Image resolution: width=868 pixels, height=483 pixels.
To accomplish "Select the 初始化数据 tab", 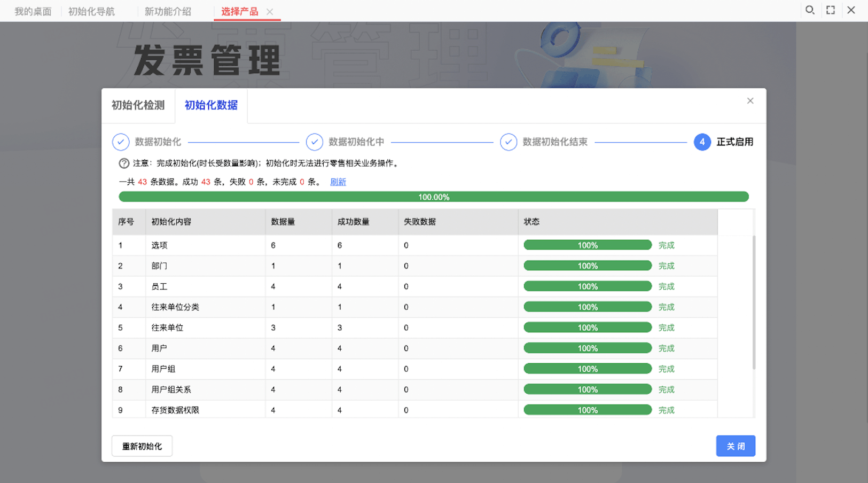I will [211, 105].
